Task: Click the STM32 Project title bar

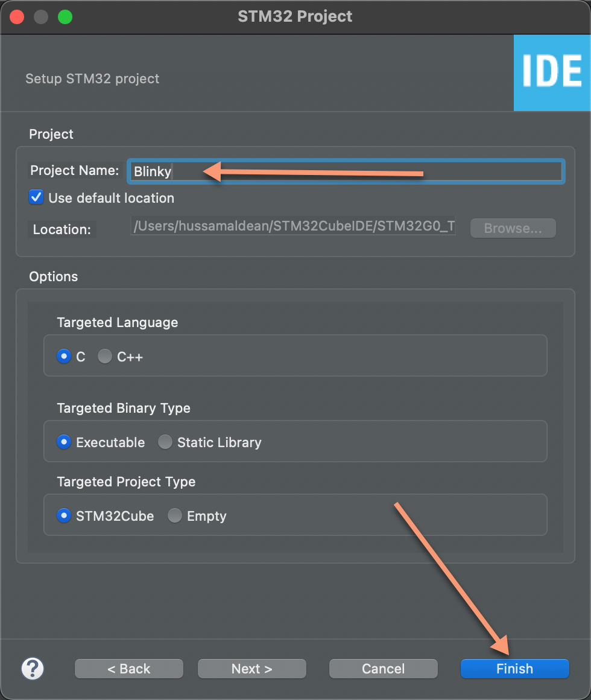Action: pyautogui.click(x=295, y=16)
